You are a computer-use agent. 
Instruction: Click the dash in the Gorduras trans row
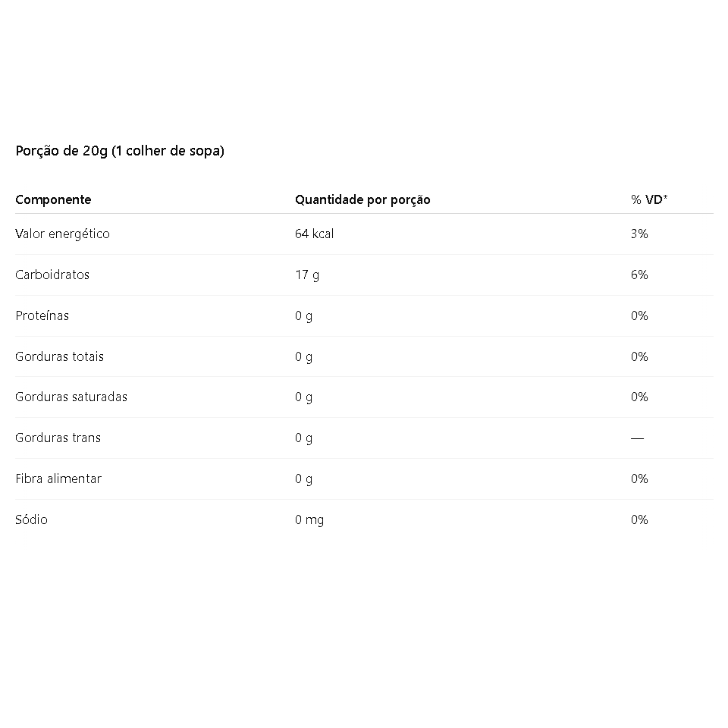click(x=638, y=438)
